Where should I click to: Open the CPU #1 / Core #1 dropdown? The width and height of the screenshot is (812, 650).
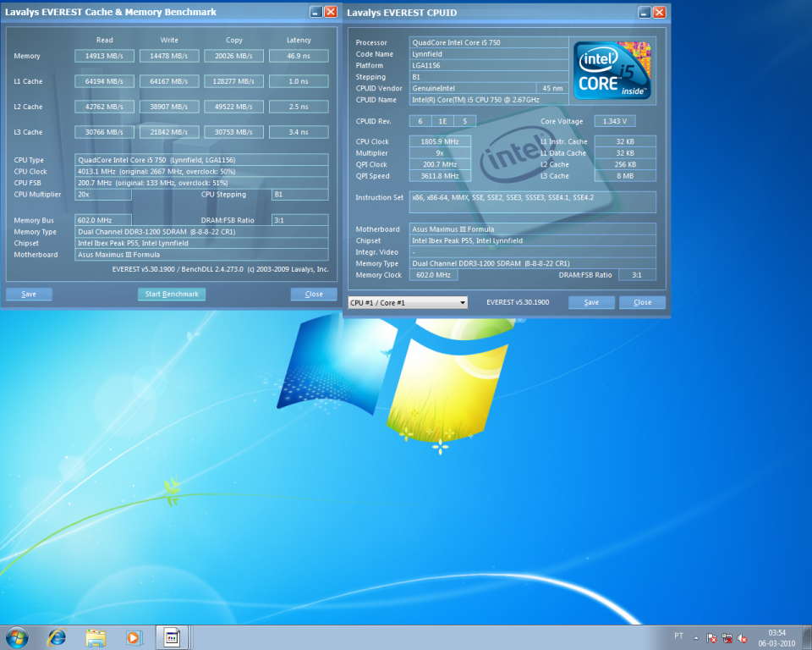tap(408, 302)
